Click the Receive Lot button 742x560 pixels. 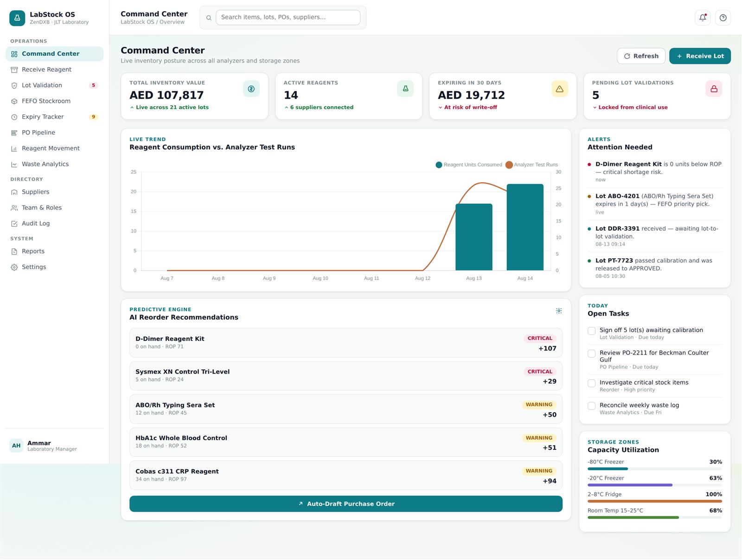click(700, 56)
